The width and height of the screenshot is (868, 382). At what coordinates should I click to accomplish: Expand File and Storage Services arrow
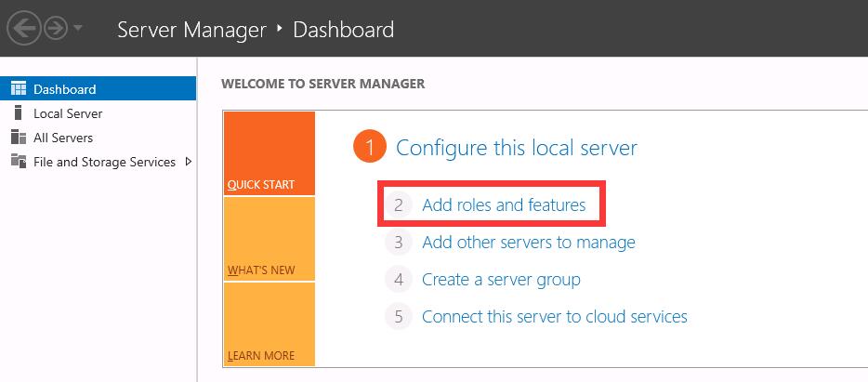189,162
